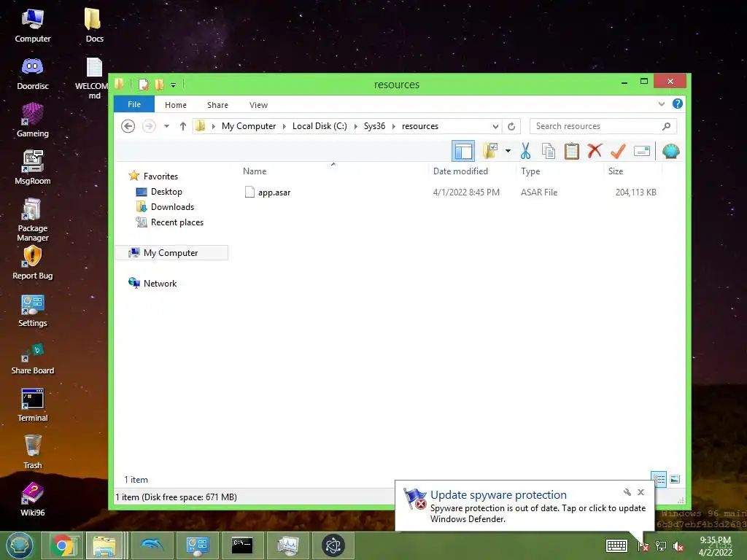
Task: Open the Report Bug desktop icon
Action: click(32, 262)
